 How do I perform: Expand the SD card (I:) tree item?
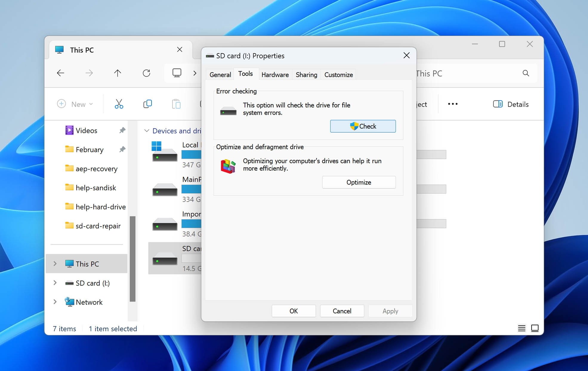pos(55,283)
